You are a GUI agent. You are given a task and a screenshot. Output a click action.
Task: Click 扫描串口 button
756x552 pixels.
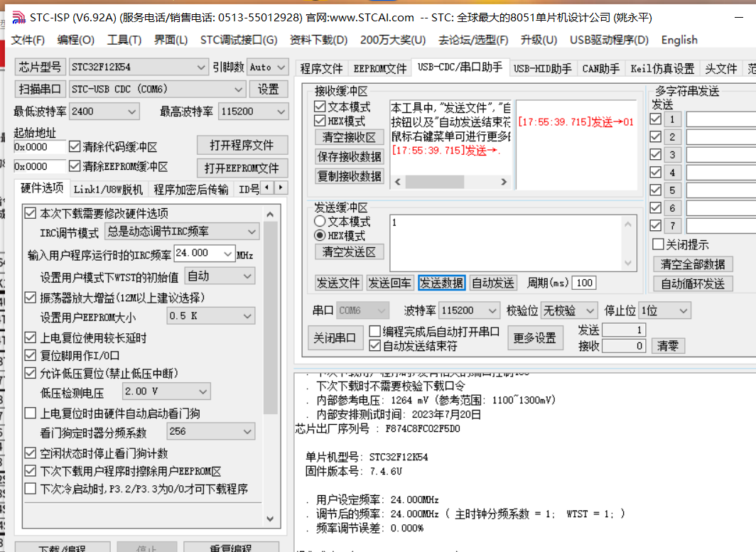tap(40, 90)
